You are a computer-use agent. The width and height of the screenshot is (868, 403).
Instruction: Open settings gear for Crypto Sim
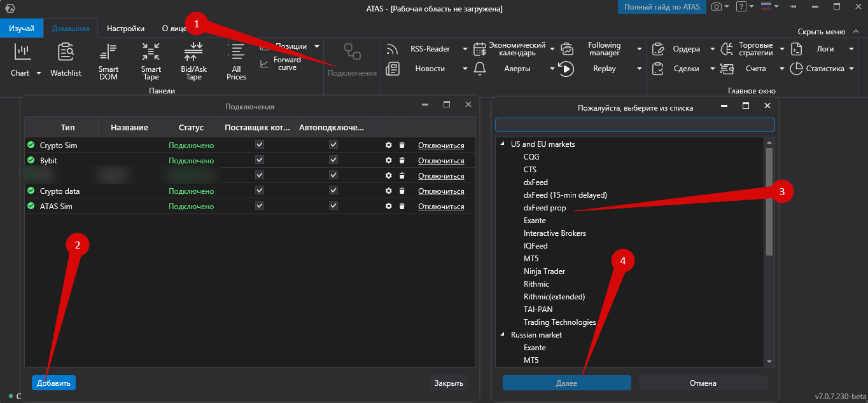click(389, 146)
